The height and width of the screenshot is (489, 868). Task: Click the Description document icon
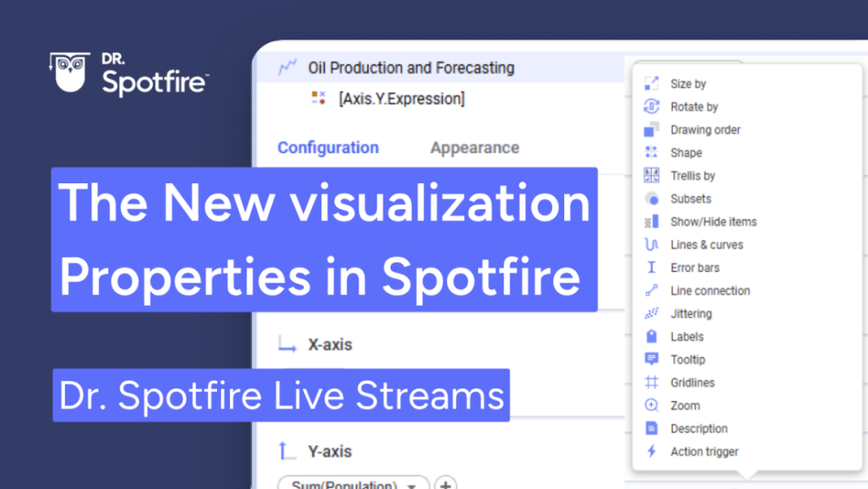pyautogui.click(x=652, y=428)
